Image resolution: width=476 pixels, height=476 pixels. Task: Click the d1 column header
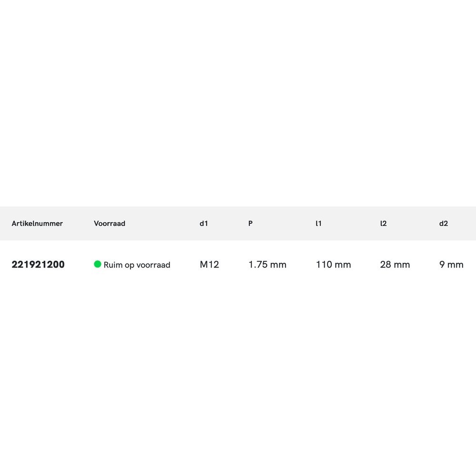pyautogui.click(x=204, y=223)
